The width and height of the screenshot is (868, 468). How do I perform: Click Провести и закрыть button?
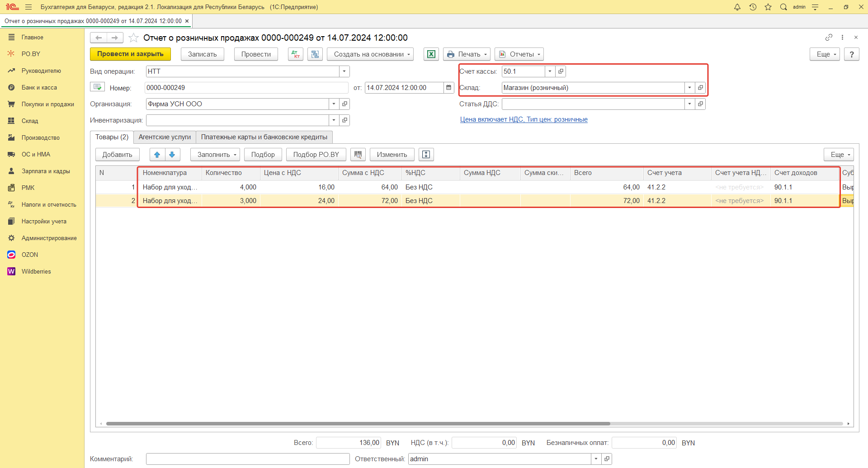coord(130,54)
